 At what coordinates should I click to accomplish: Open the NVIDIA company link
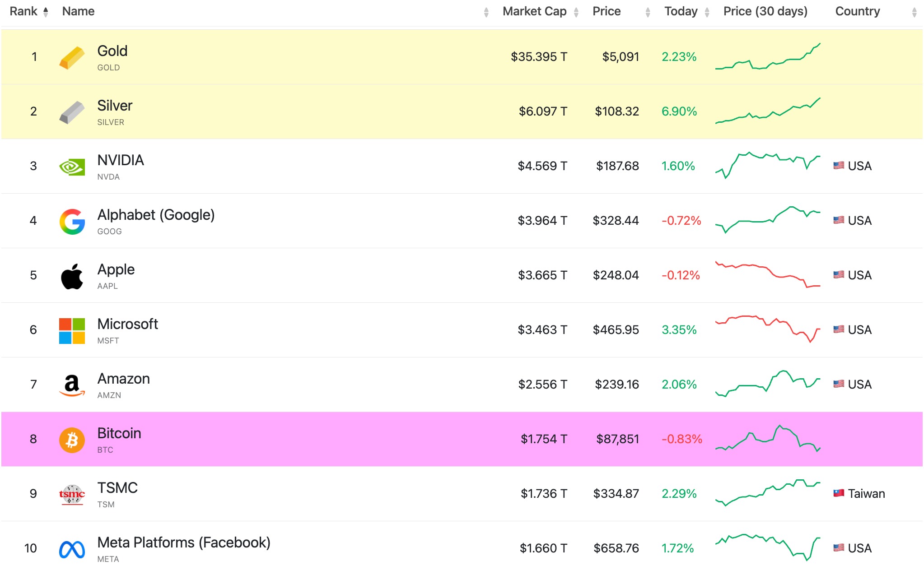click(x=121, y=160)
